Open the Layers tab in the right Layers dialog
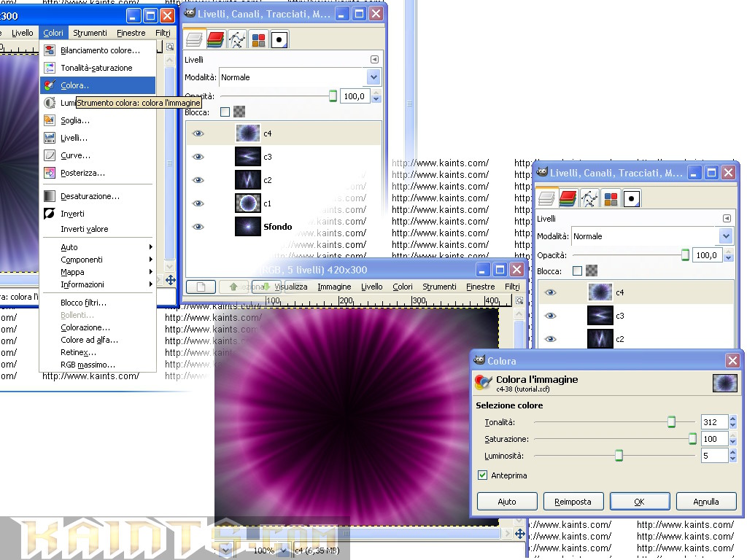This screenshot has height=560, width=747. [x=546, y=198]
